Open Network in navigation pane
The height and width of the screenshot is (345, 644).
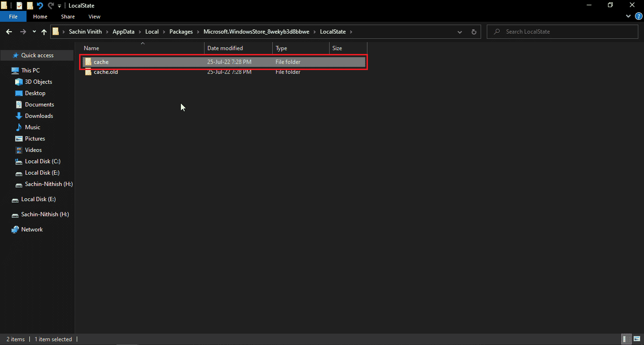coord(32,230)
